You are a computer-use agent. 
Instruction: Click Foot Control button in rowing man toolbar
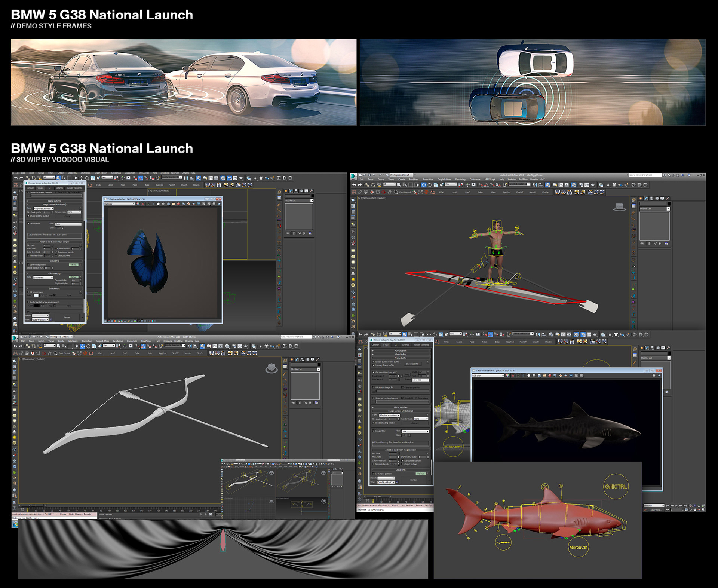[405, 192]
